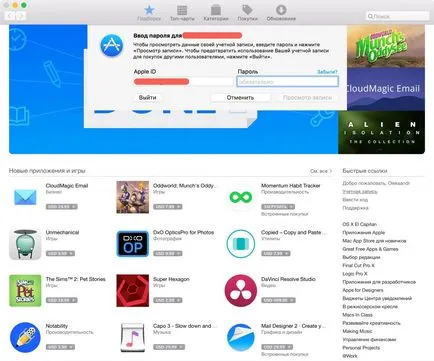Click the Ввести код redeem link
Viewport: 434px width, 361px height.
355,200
